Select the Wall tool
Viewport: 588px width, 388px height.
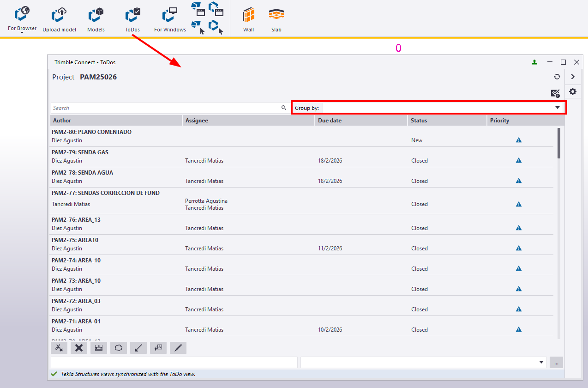coord(248,19)
